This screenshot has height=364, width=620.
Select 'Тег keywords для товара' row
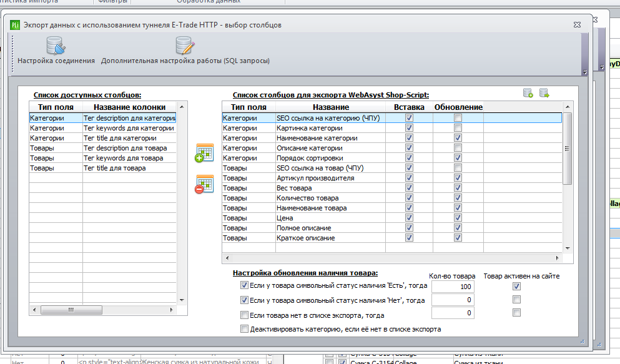point(103,158)
